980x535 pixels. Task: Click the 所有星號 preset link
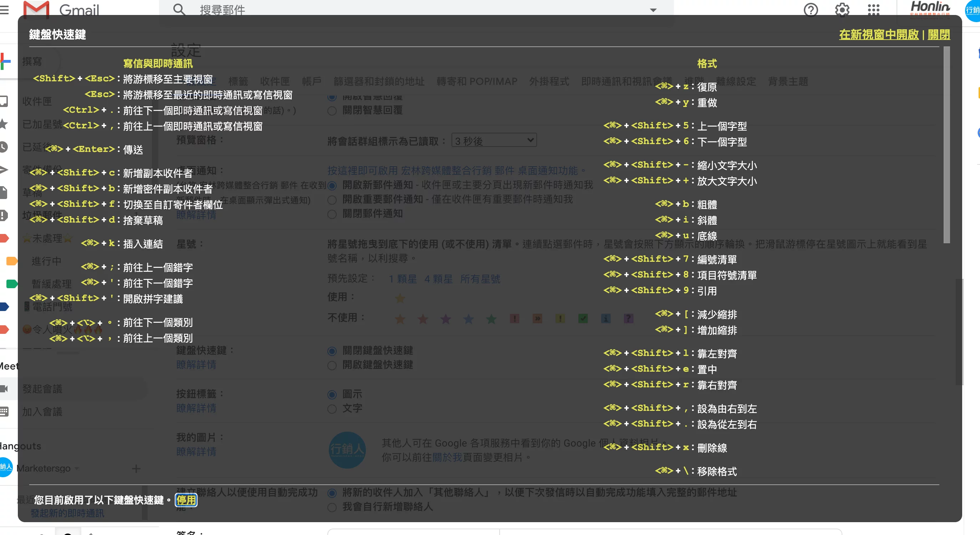click(480, 279)
